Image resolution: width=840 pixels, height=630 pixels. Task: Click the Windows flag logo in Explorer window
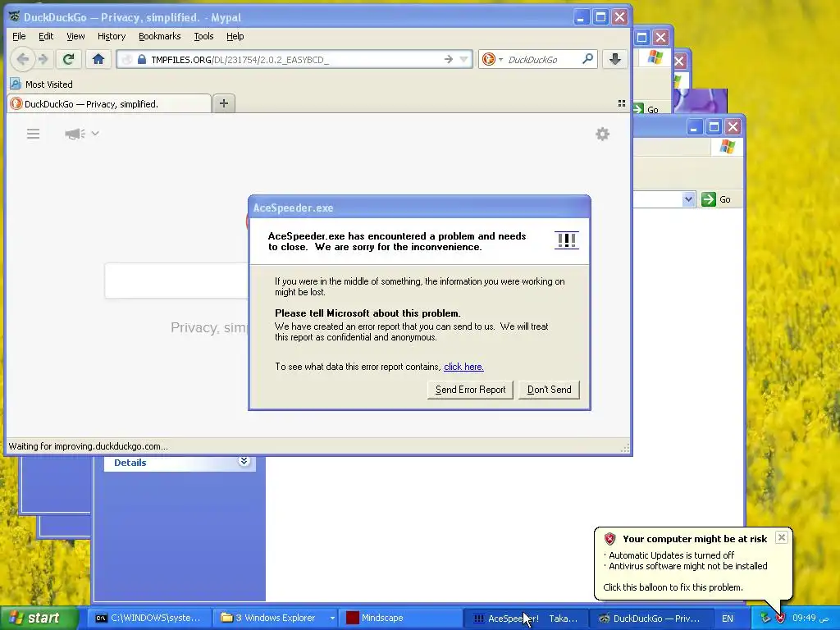(x=727, y=146)
